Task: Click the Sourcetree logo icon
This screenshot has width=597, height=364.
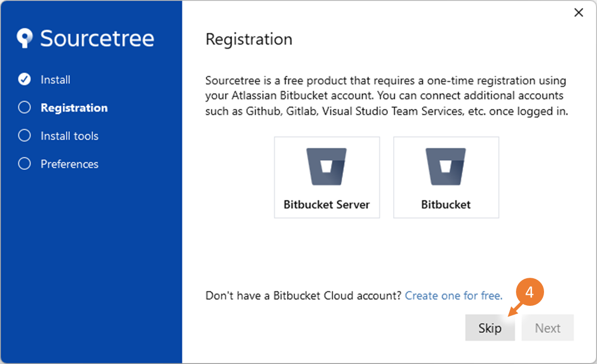Action: tap(25, 38)
